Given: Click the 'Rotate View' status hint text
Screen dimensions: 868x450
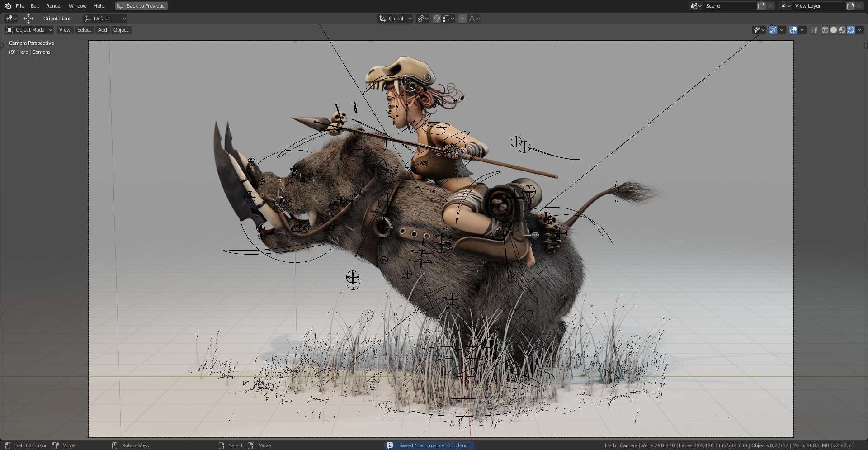Looking at the screenshot, I should (x=136, y=445).
